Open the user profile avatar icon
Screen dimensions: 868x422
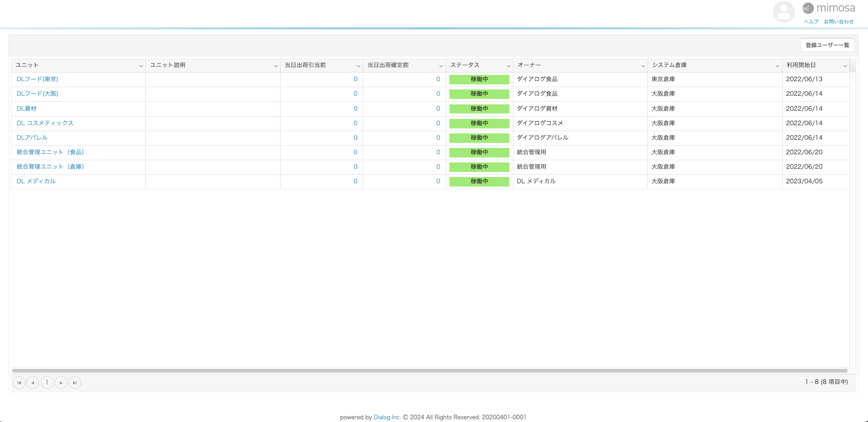[x=784, y=12]
